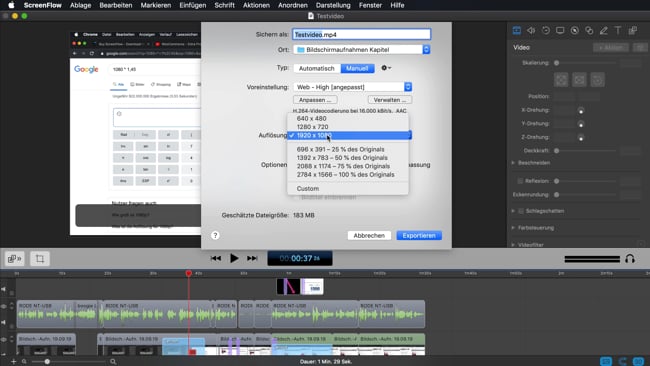The width and height of the screenshot is (650, 366).
Task: Click the second scaling preset icon under Skalierung
Action: pos(579,80)
